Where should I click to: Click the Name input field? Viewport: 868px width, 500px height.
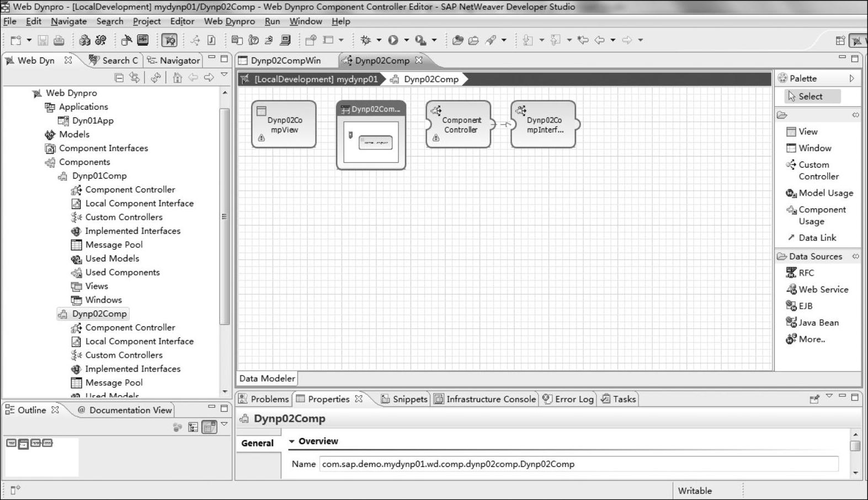pos(579,464)
